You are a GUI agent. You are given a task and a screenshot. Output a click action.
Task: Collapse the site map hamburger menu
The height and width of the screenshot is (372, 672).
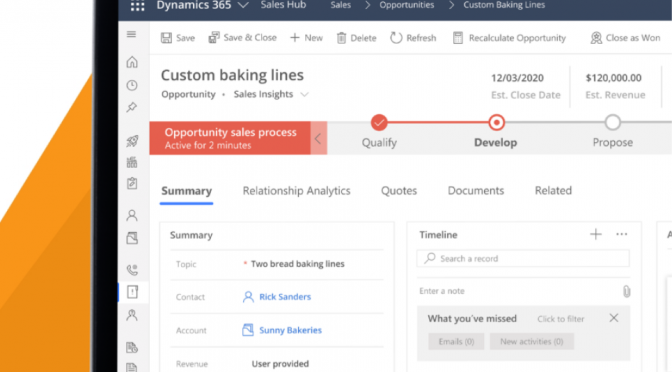tap(132, 34)
